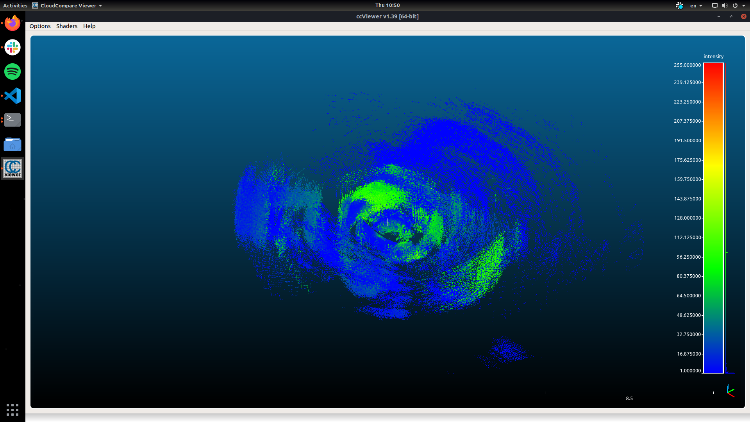This screenshot has width=750, height=422.
Task: Click the red top of intensity color scale
Action: click(x=713, y=68)
